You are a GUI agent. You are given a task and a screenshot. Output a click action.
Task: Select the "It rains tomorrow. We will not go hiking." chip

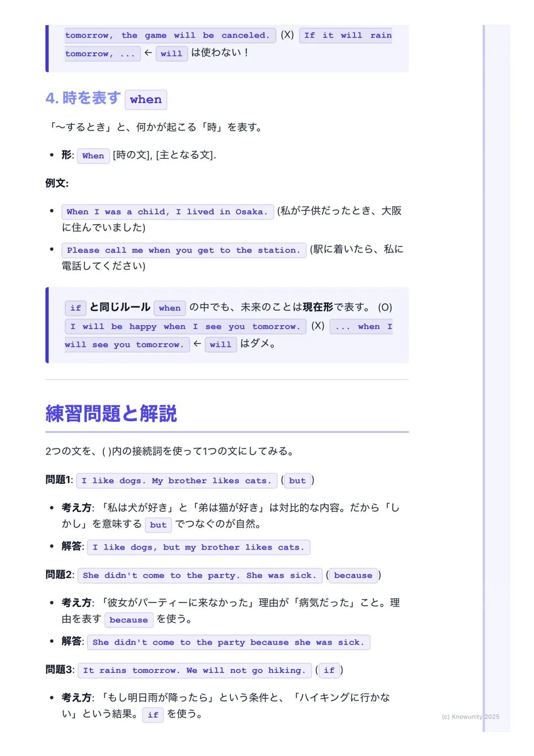point(195,670)
